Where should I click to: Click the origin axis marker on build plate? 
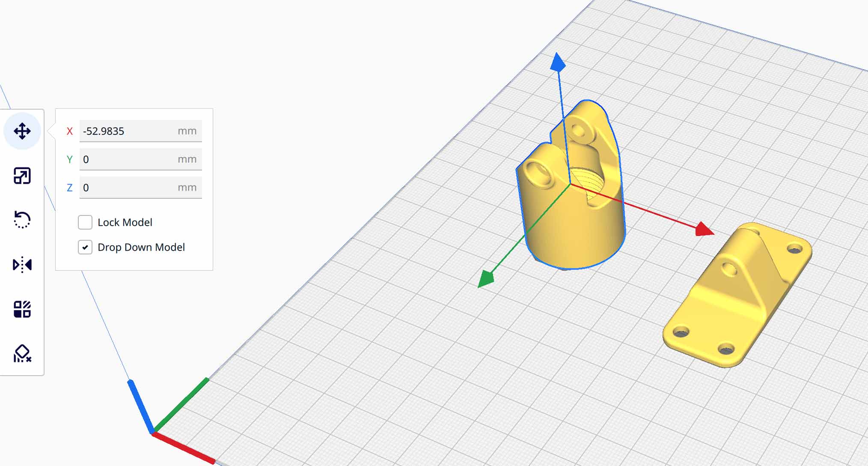tap(153, 432)
